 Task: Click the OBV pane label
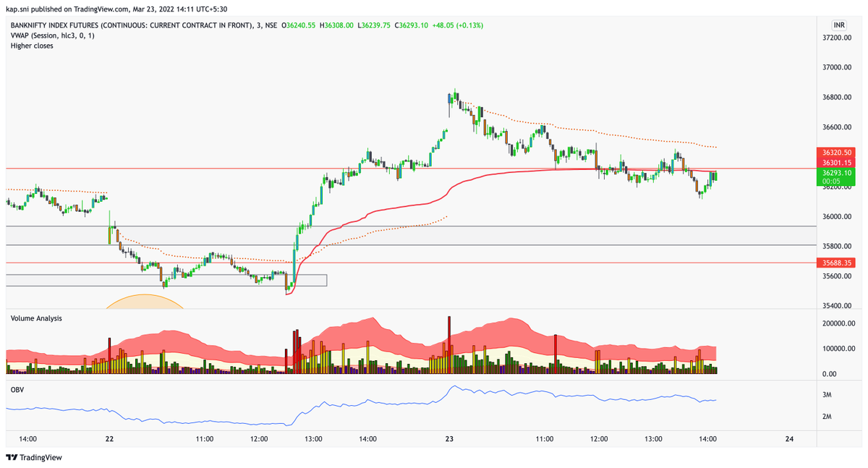pos(17,390)
